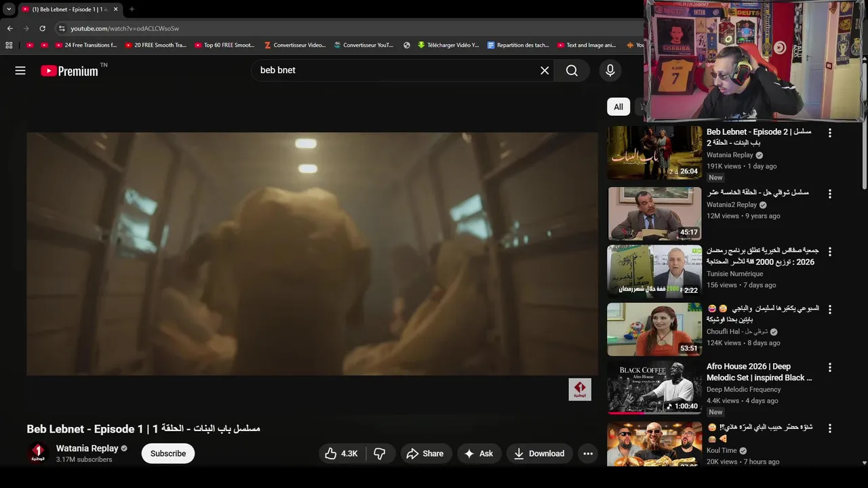The image size is (868, 488).
Task: Open the Text and Image ani... bookmark
Action: click(587, 45)
